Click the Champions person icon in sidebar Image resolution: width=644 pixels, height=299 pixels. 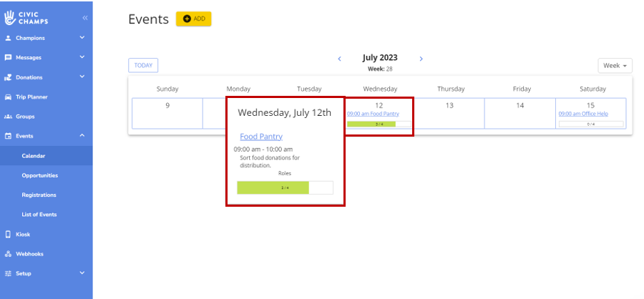(x=8, y=38)
